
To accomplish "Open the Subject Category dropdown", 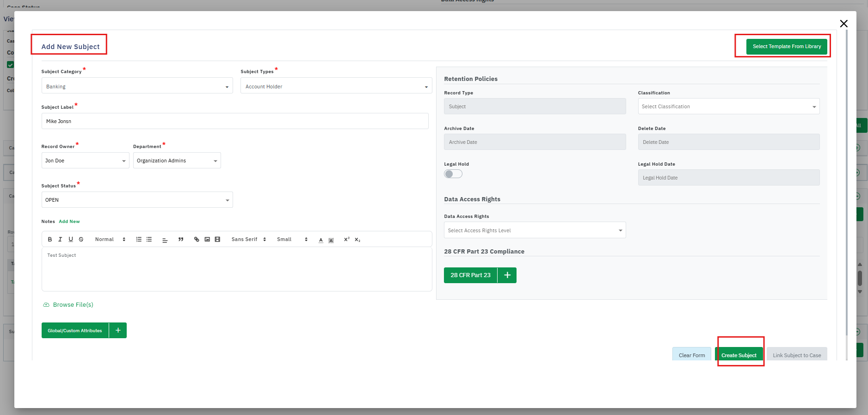I will tap(137, 87).
